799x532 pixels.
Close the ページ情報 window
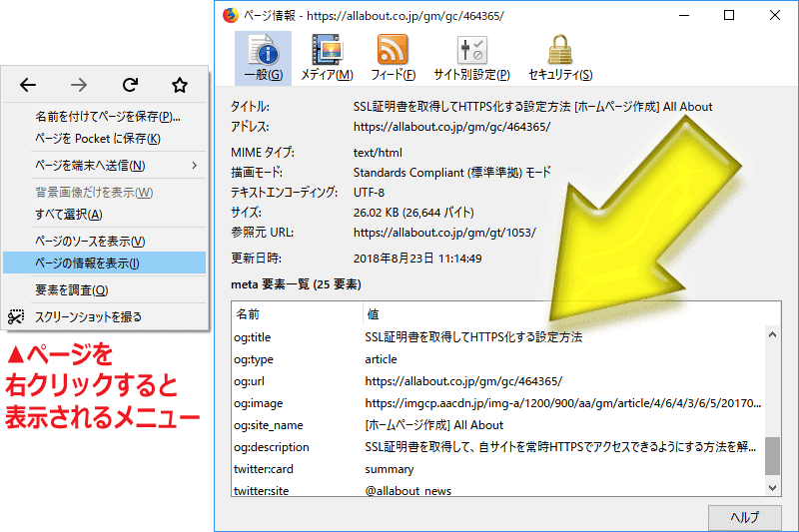click(x=775, y=15)
